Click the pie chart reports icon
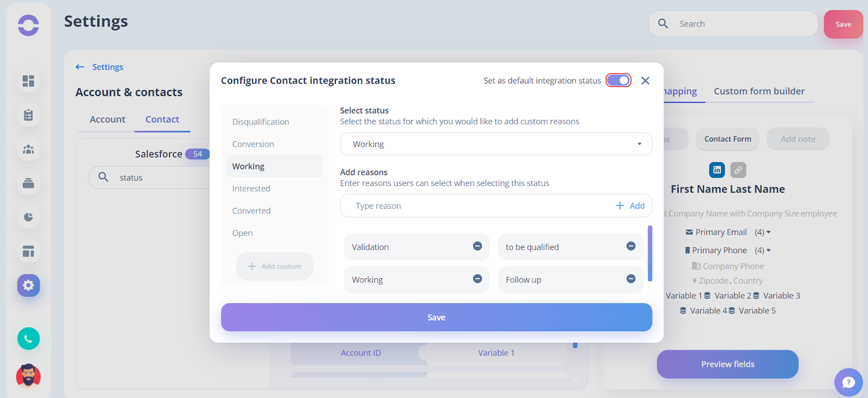 pyautogui.click(x=28, y=217)
